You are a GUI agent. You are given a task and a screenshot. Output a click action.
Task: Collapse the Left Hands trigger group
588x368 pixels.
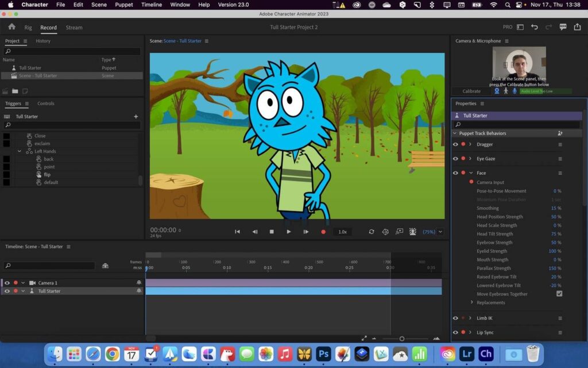coord(19,151)
